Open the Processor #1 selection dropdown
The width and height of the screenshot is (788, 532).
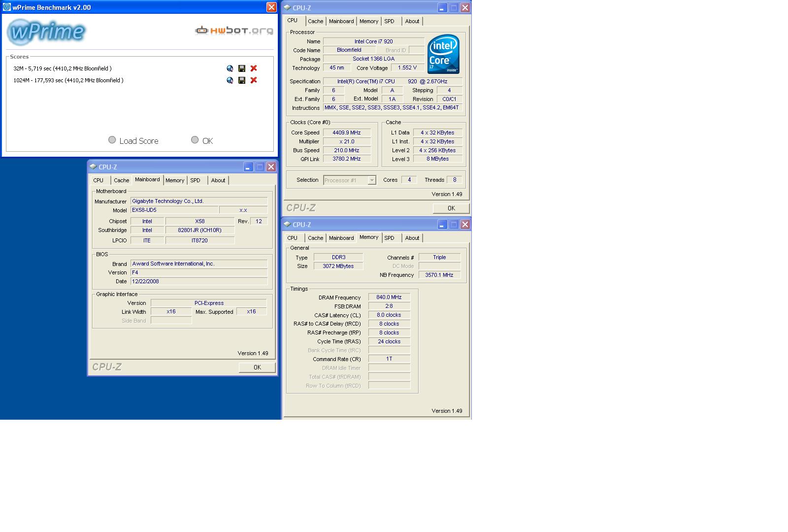[350, 180]
